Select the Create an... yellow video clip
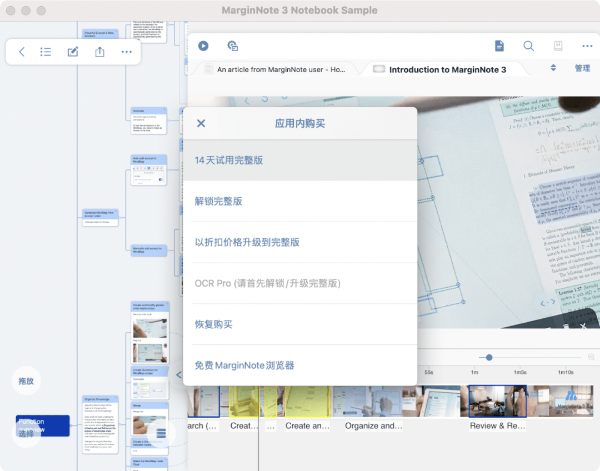Viewport: 600px width, 471px height. pyautogui.click(x=307, y=401)
